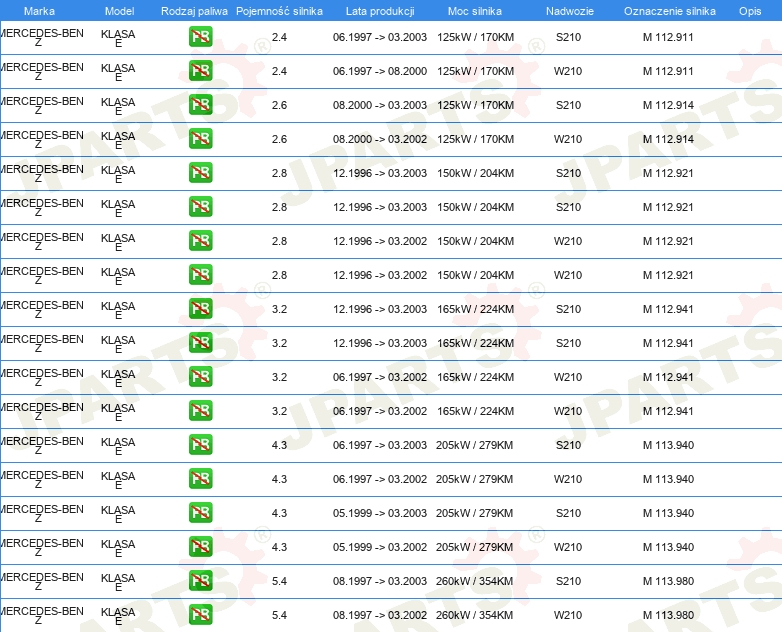The height and width of the screenshot is (632, 782).
Task: Select M 113.980 in the W210 row
Action: point(668,615)
